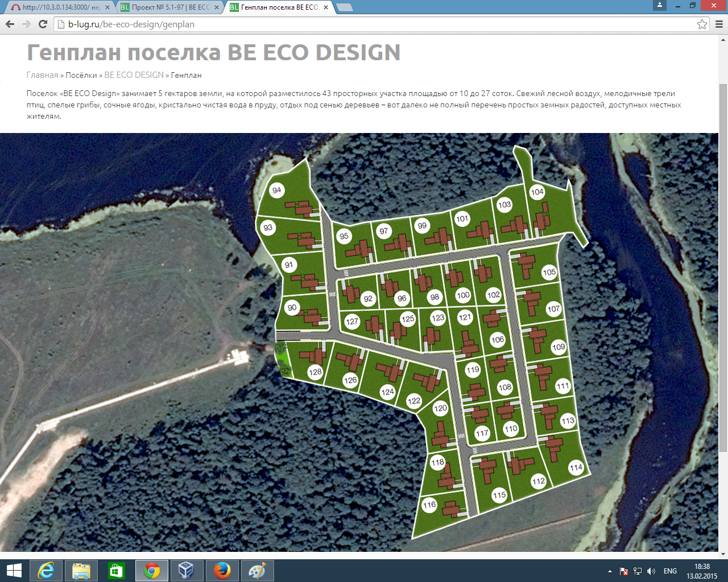The height and width of the screenshot is (582, 728).
Task: Open the 'Главная' breadcrumb link
Action: [42, 75]
